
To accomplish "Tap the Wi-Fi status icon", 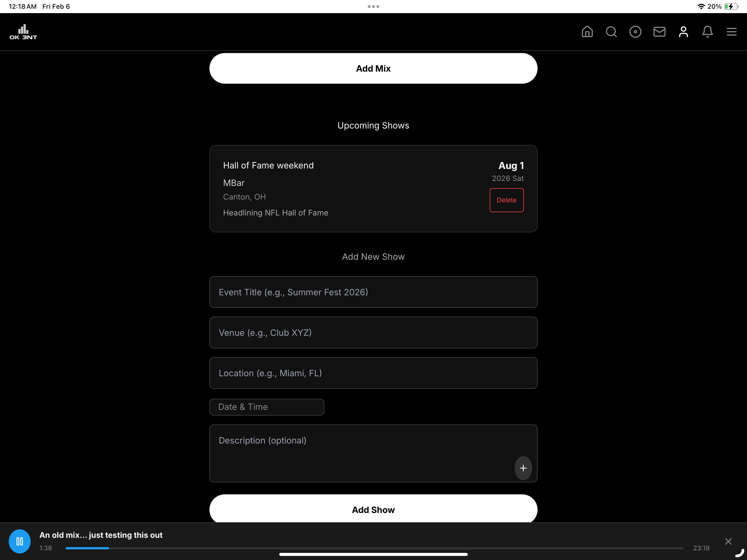I will point(701,6).
